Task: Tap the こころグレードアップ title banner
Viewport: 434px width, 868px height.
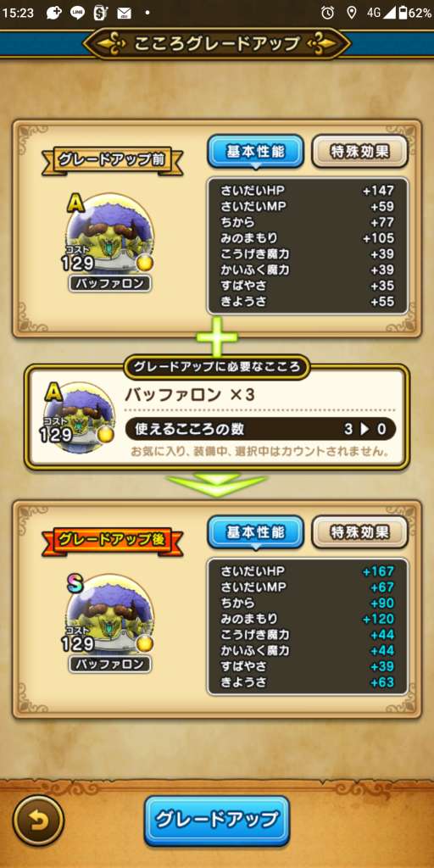Action: coord(216,43)
